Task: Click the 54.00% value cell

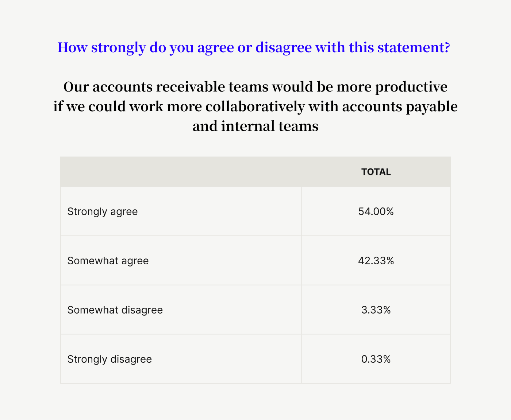Action: point(376,212)
